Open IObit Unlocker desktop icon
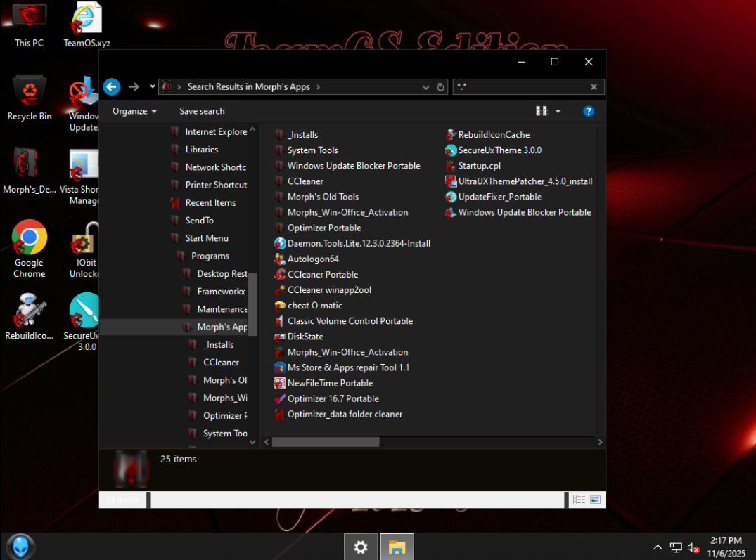756x560 pixels. click(x=85, y=250)
